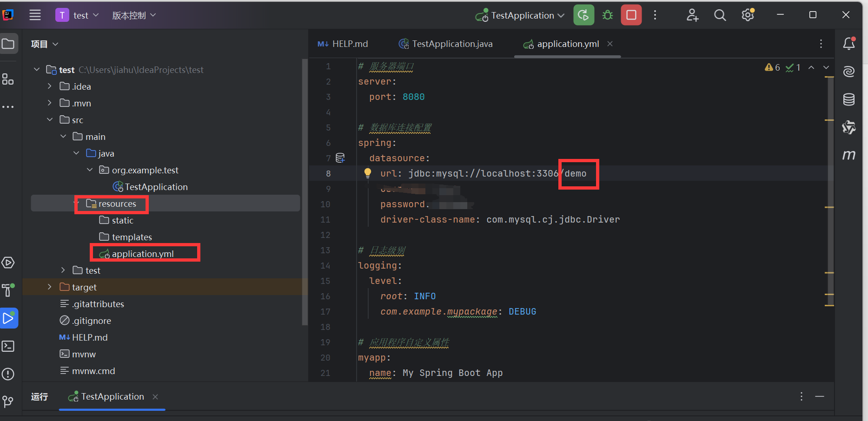This screenshot has width=868, height=421.
Task: Toggle the Version Control tool window
Action: click(x=8, y=401)
